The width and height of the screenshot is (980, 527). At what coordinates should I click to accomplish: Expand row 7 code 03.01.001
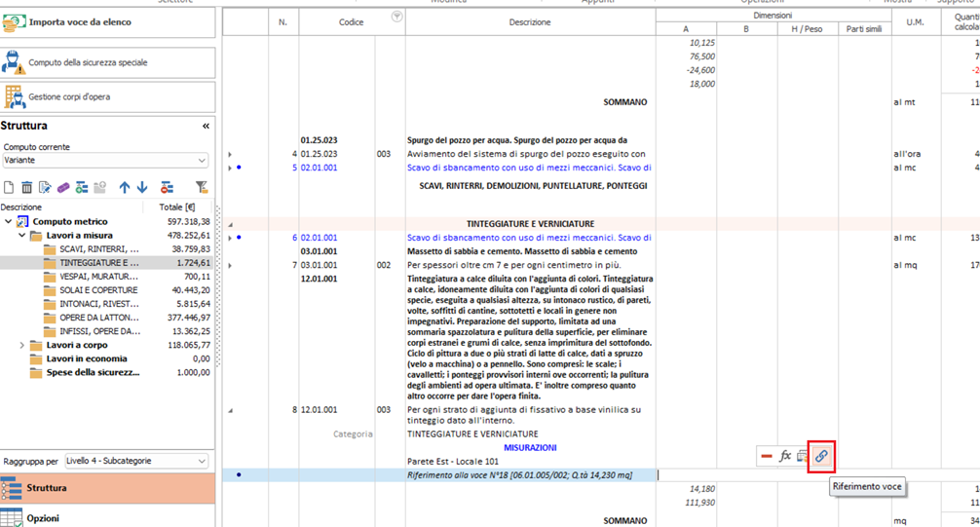coord(230,265)
